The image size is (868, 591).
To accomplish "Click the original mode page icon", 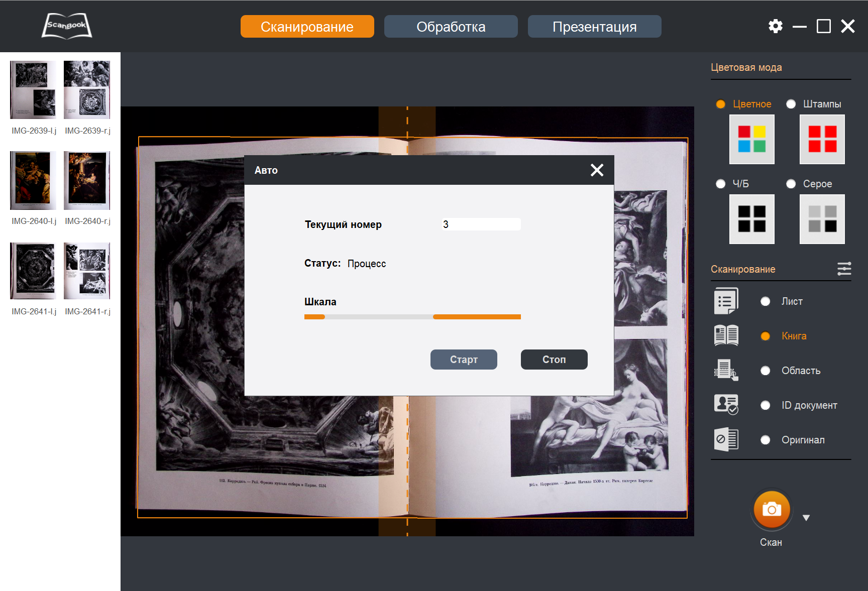I will [726, 439].
